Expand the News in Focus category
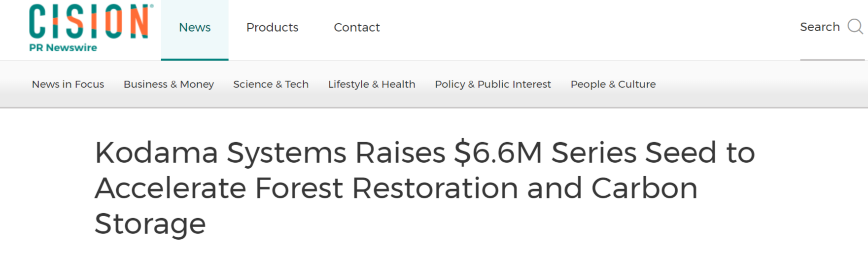This screenshot has width=868, height=262. tap(68, 84)
